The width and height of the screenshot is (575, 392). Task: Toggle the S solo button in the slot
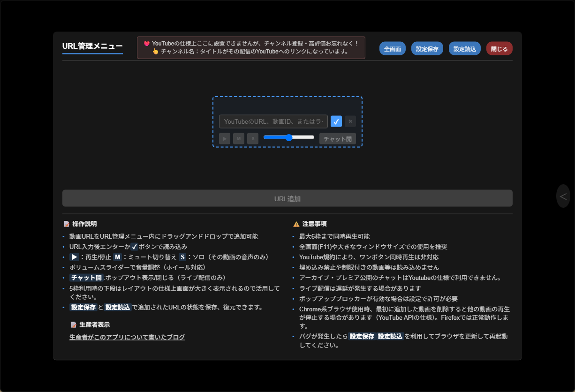pos(253,138)
